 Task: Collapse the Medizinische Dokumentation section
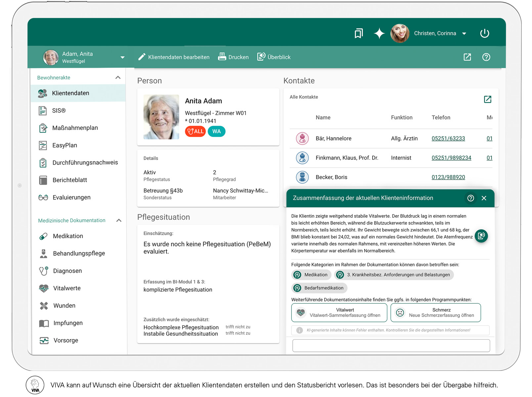(119, 220)
